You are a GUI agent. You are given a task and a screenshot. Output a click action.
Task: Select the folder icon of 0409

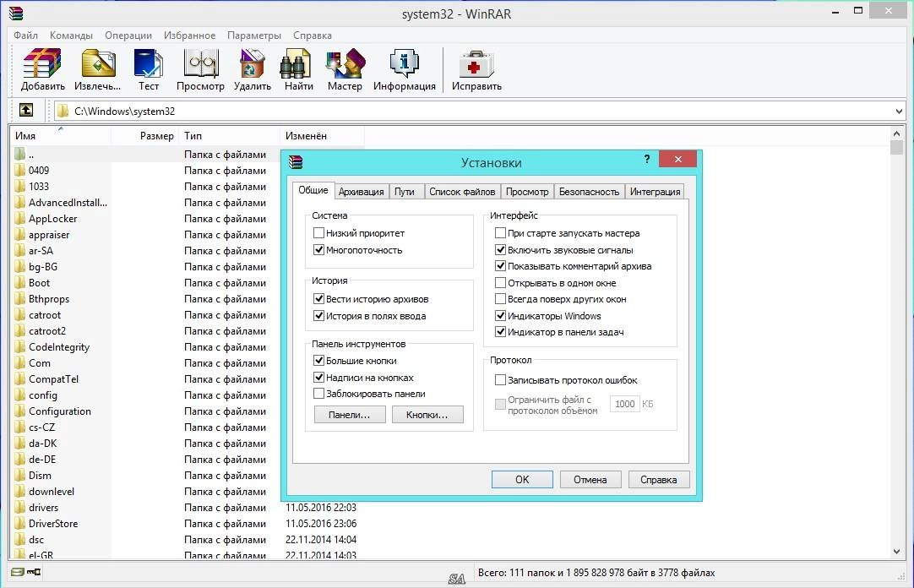coord(20,170)
